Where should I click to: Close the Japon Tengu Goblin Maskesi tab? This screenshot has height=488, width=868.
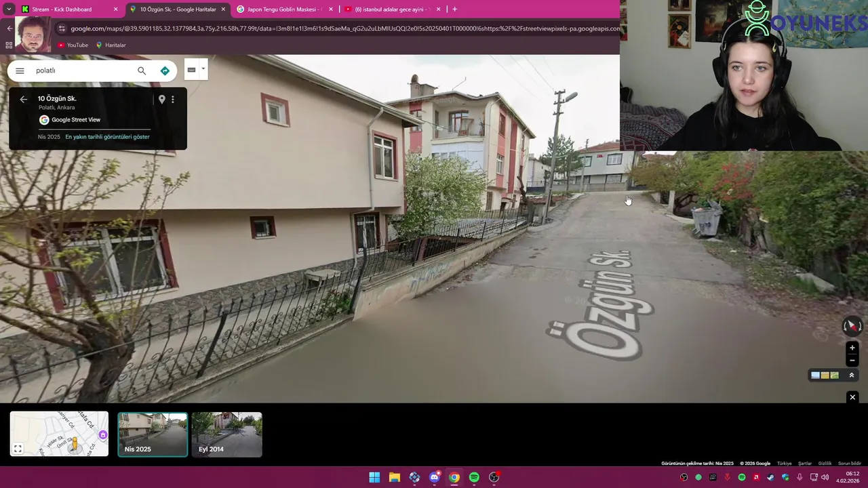(x=331, y=9)
